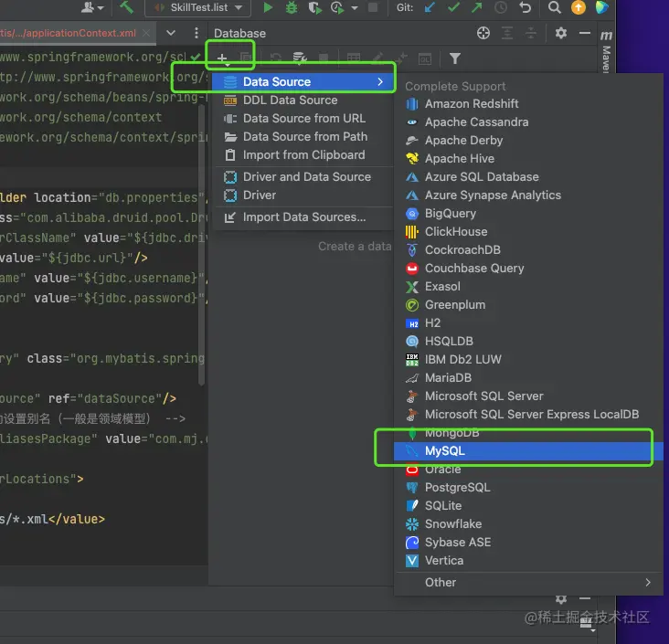Image resolution: width=669 pixels, height=644 pixels.
Task: Git update project blue arrow
Action: 430,7
